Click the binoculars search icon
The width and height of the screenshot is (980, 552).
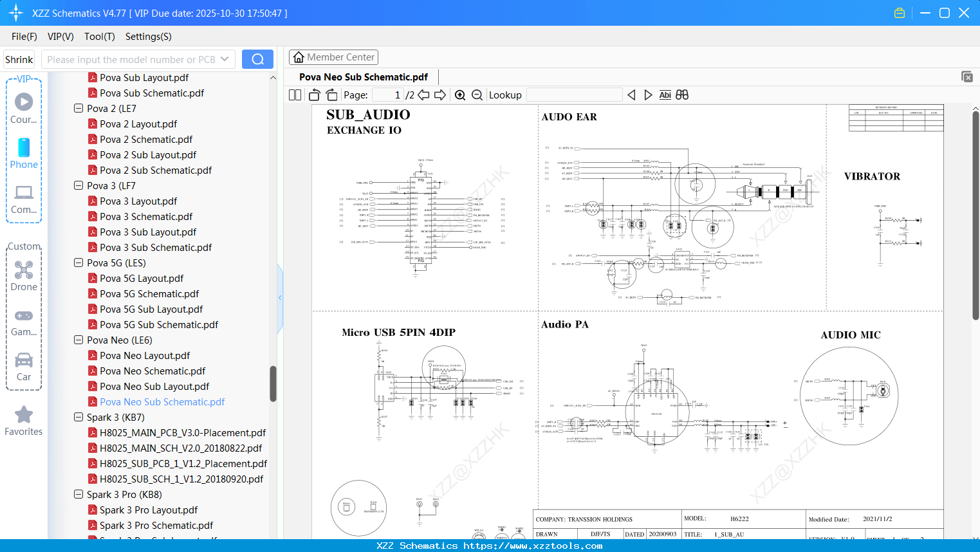click(x=682, y=95)
